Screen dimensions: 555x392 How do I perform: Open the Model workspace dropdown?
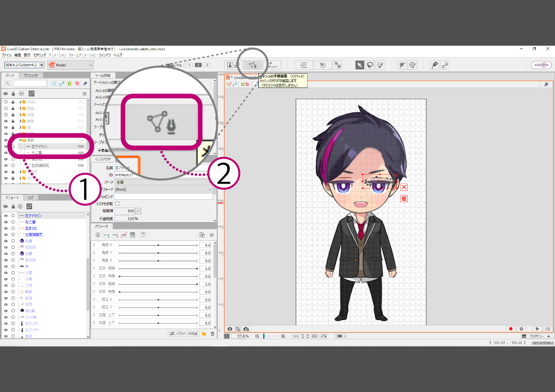click(x=70, y=65)
